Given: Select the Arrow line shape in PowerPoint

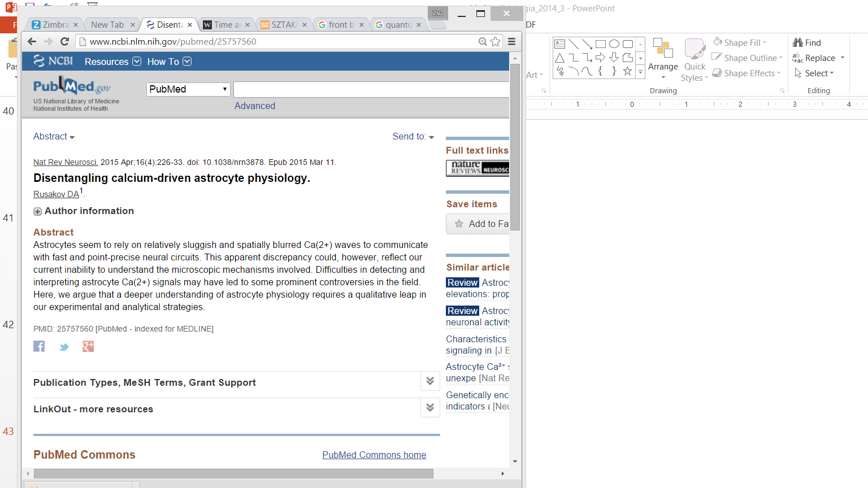Looking at the screenshot, I should 587,44.
